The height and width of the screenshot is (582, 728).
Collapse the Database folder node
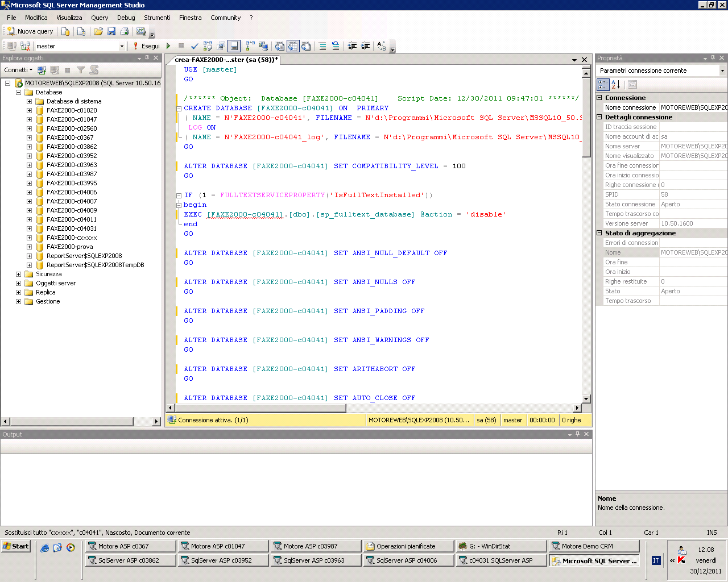[18, 92]
